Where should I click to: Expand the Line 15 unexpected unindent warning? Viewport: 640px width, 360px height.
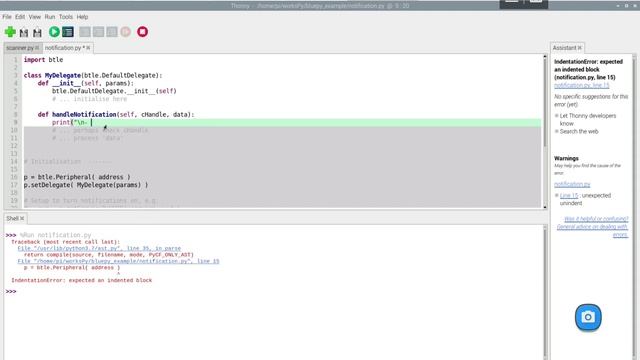(x=556, y=196)
